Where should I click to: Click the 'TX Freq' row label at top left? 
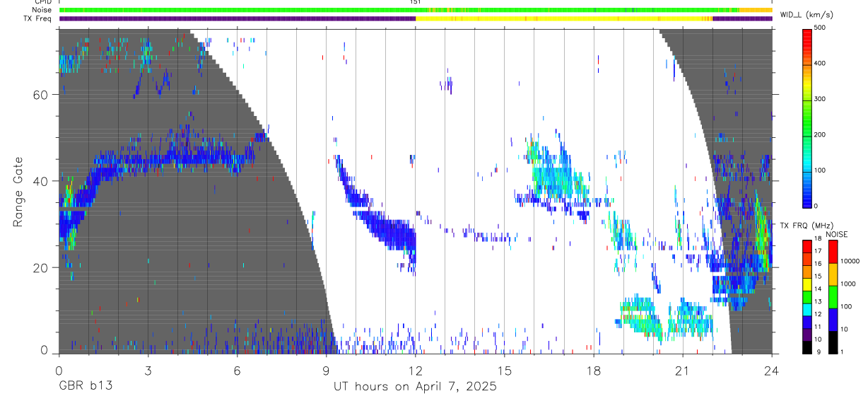(x=38, y=18)
